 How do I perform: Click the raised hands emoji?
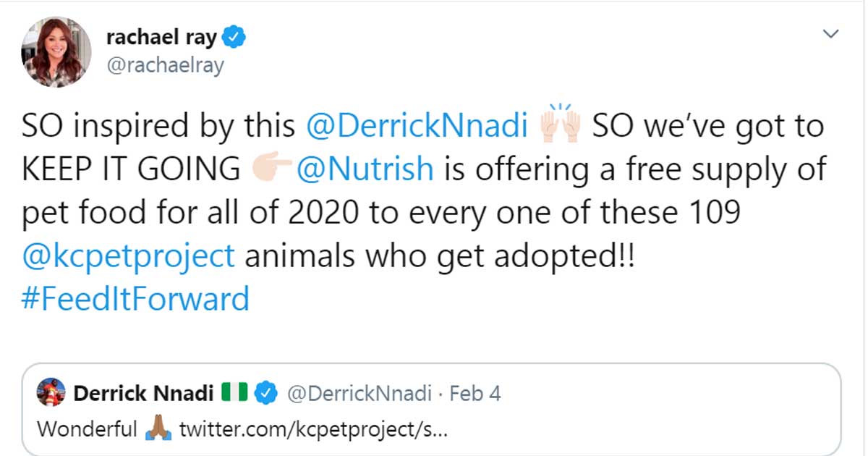click(x=561, y=124)
